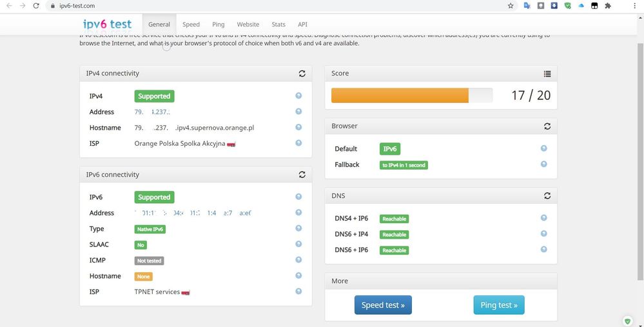Click the Browser panel refresh icon
The width and height of the screenshot is (644, 327).
click(x=547, y=126)
